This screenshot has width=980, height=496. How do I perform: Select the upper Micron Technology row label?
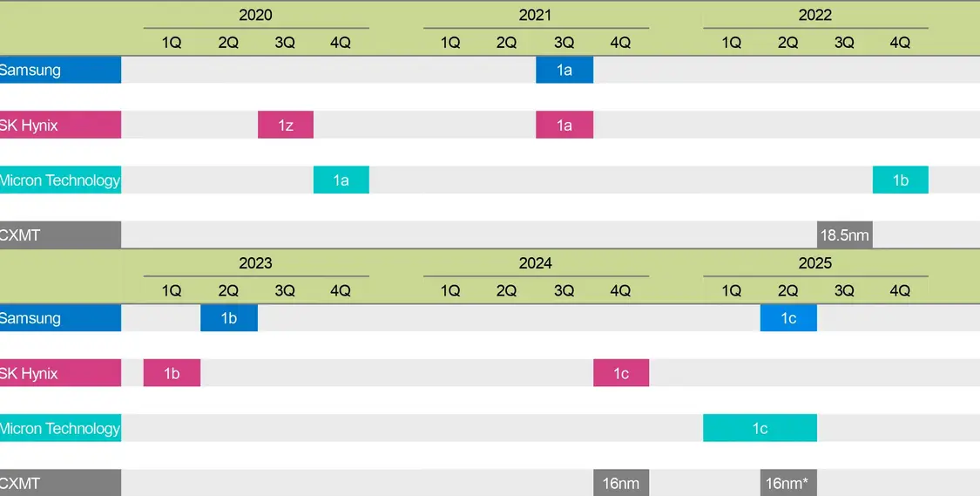(61, 180)
